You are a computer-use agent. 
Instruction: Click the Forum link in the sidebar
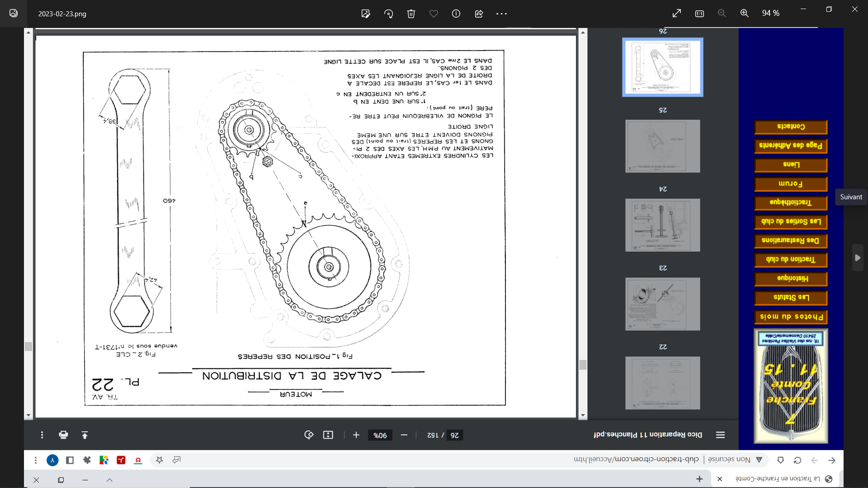791,184
